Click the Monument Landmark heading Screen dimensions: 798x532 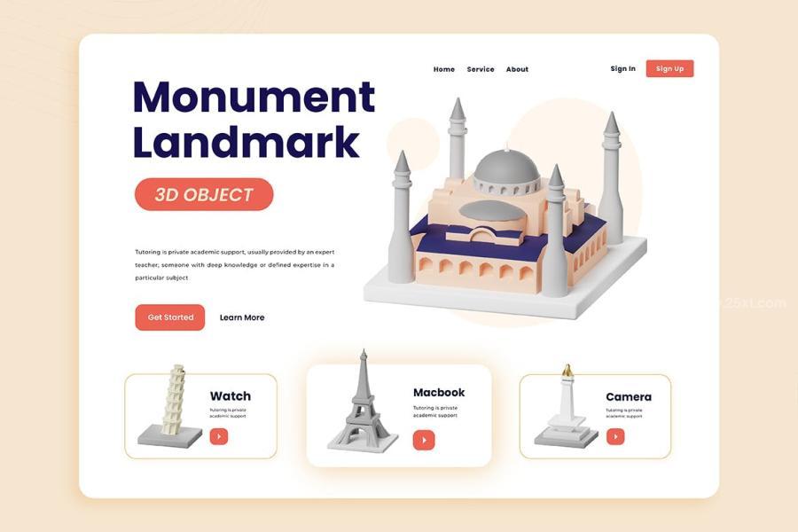coord(254,120)
